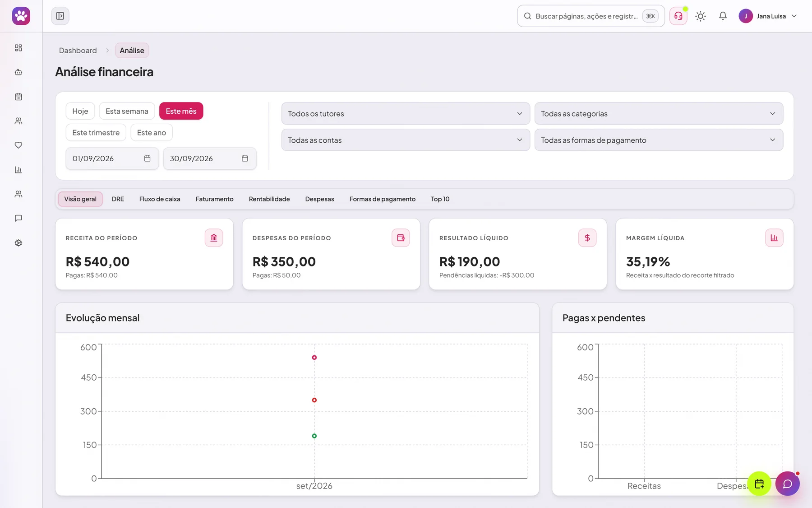This screenshot has height=508, width=812.
Task: Select the Este trimestre period filter
Action: (x=96, y=133)
